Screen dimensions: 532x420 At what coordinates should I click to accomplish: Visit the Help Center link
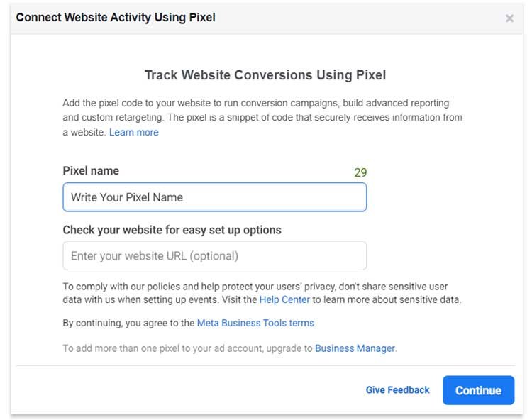point(284,299)
